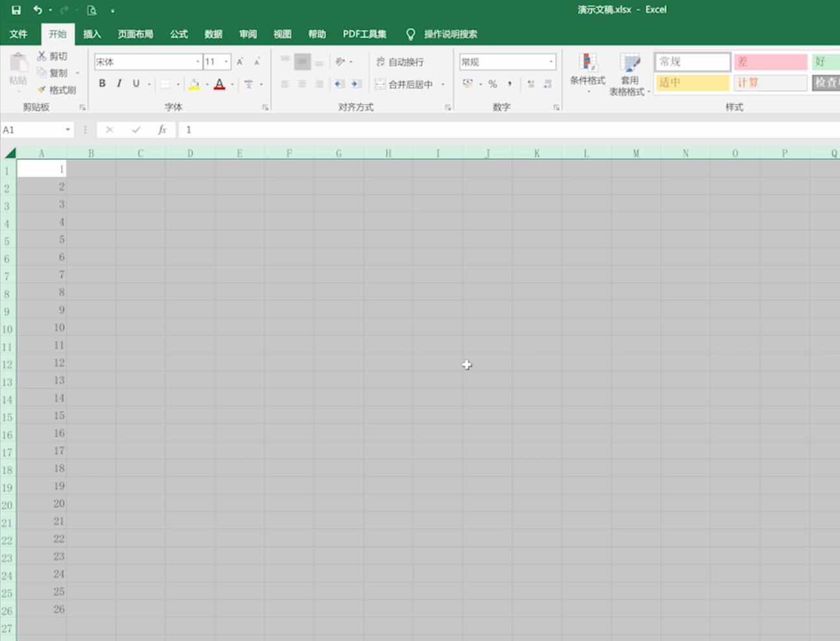This screenshot has height=641, width=840.
Task: Click the decrease indent icon
Action: [339, 84]
